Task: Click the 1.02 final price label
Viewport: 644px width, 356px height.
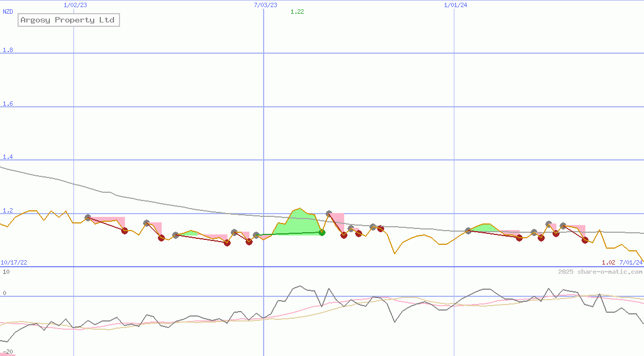Action: (x=608, y=263)
